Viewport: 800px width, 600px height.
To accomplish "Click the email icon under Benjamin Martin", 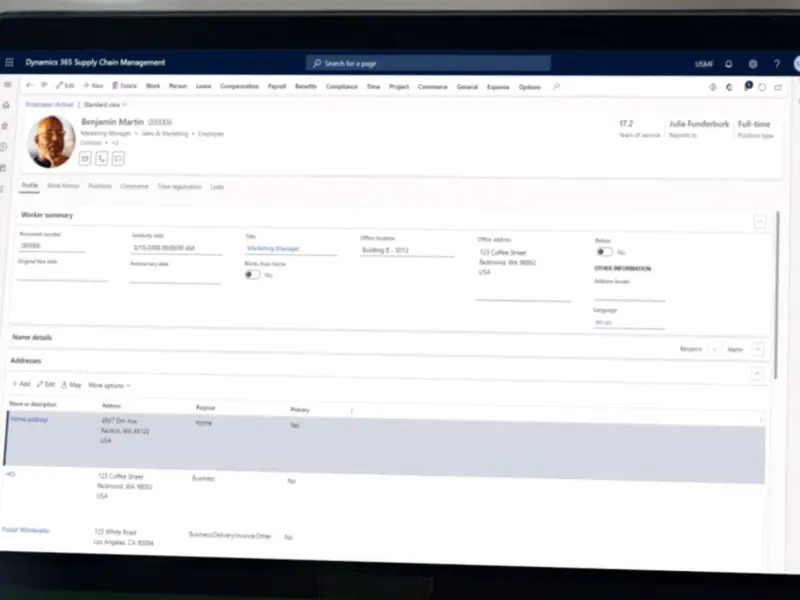I will click(x=85, y=158).
